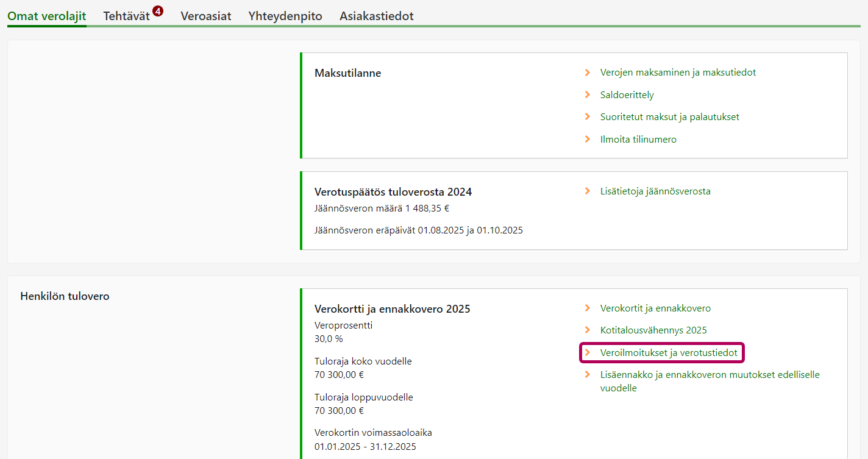Image resolution: width=868 pixels, height=459 pixels.
Task: Click the arrow icon next to Lisäennakko link
Action: 588,375
